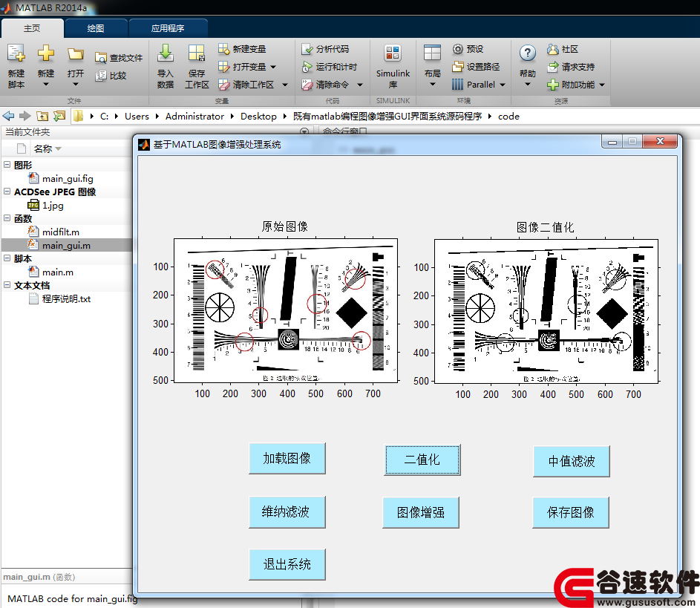Collapse the 文本文档 group

(x=7, y=285)
